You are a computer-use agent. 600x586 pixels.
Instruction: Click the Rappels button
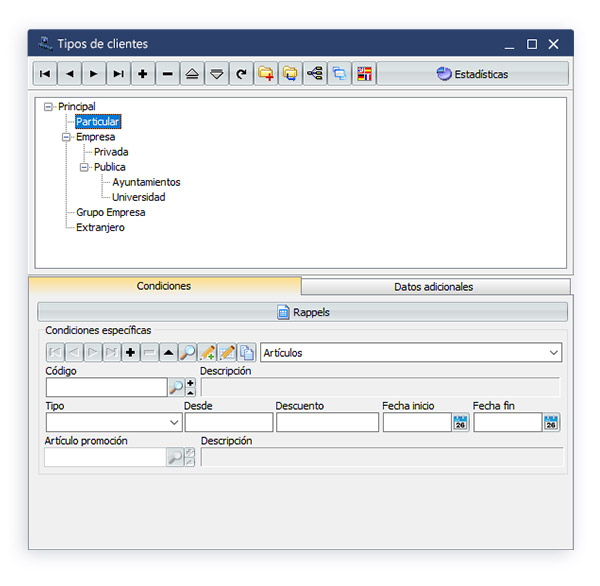(x=302, y=312)
